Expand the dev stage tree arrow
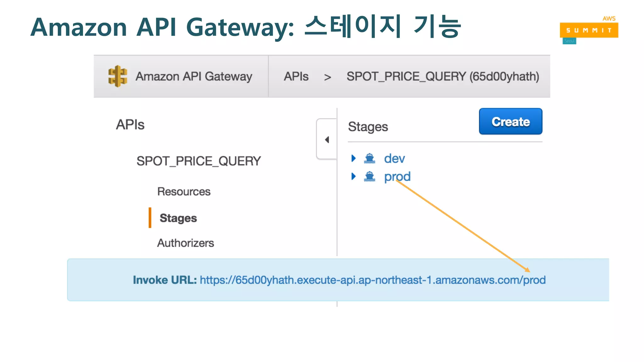Viewport: 644px width, 362px height. 353,158
